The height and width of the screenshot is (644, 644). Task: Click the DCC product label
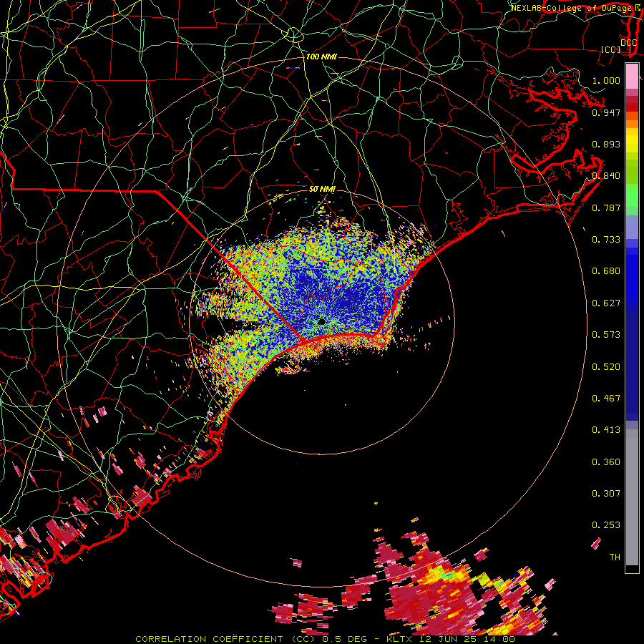coord(628,42)
